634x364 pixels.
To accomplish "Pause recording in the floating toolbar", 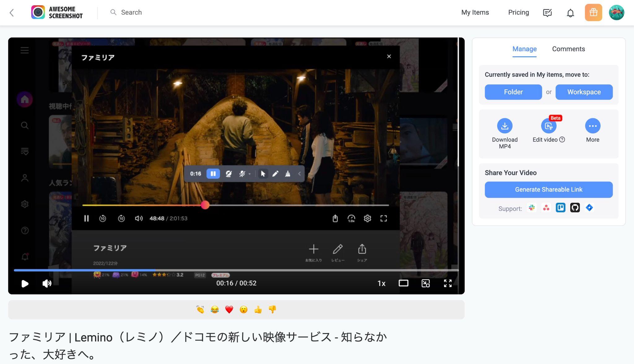I will point(213,174).
